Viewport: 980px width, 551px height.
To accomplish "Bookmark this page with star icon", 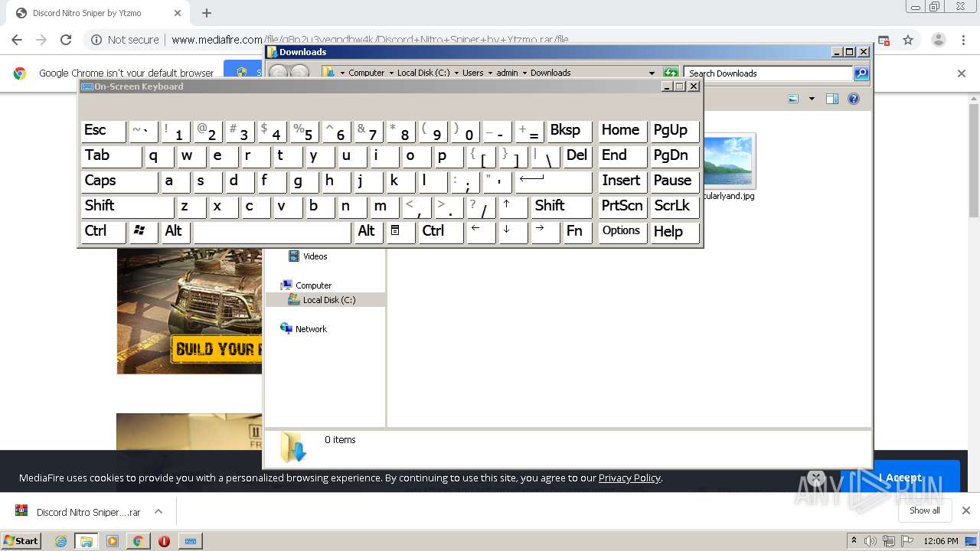I will pos(908,40).
